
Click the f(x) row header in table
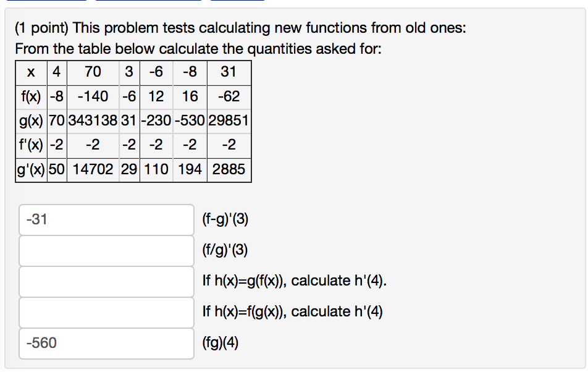[30, 96]
